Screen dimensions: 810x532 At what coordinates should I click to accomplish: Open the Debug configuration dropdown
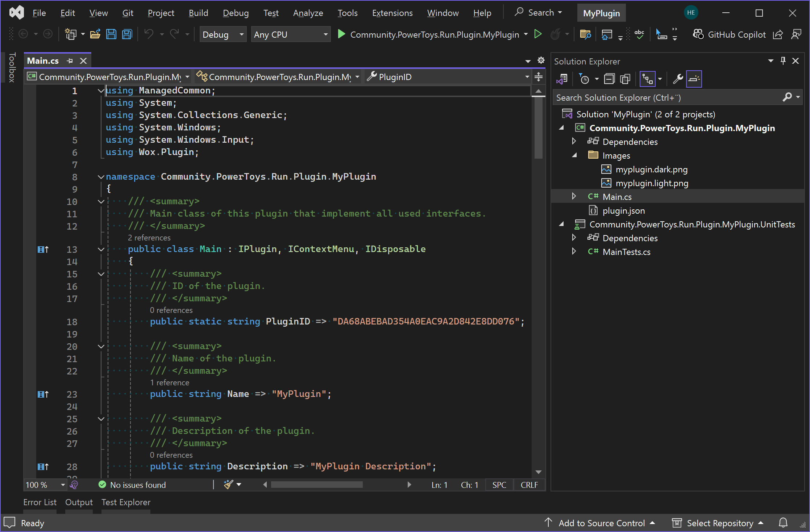pos(223,34)
